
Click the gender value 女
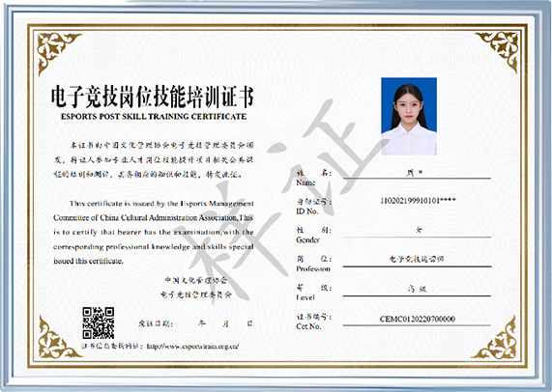(x=419, y=230)
